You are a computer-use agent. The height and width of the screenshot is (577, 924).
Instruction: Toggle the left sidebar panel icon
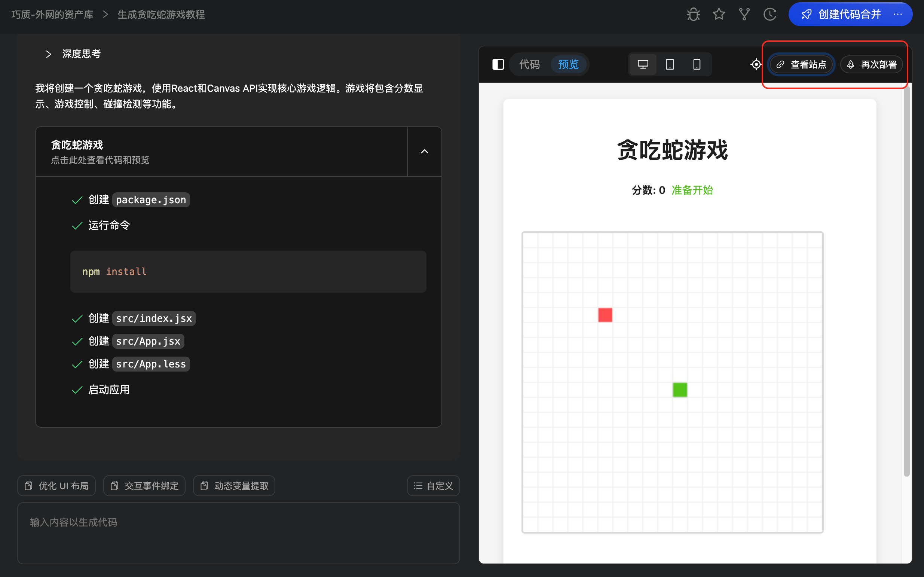click(x=498, y=64)
